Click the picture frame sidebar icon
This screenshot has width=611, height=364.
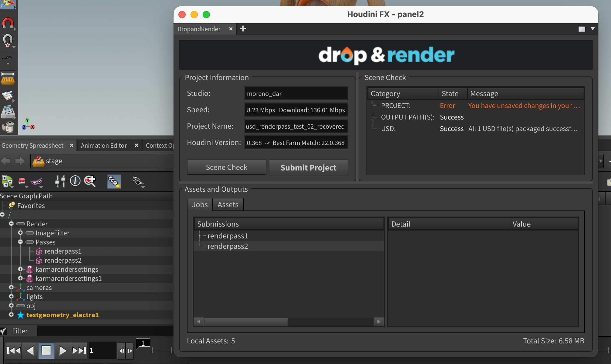[8, 112]
